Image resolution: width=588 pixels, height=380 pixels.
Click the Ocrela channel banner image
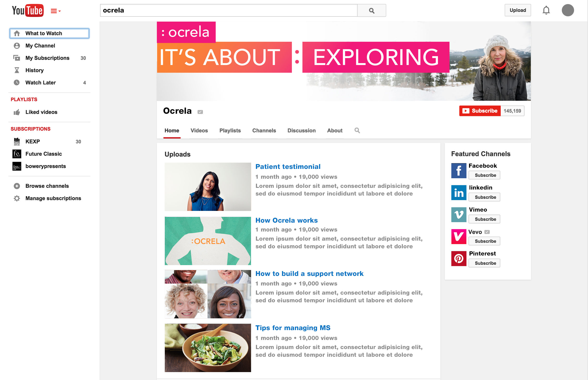(x=344, y=61)
